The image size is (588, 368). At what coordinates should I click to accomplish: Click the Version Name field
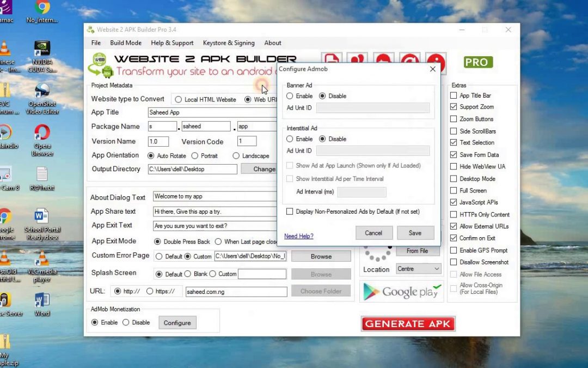[158, 142]
